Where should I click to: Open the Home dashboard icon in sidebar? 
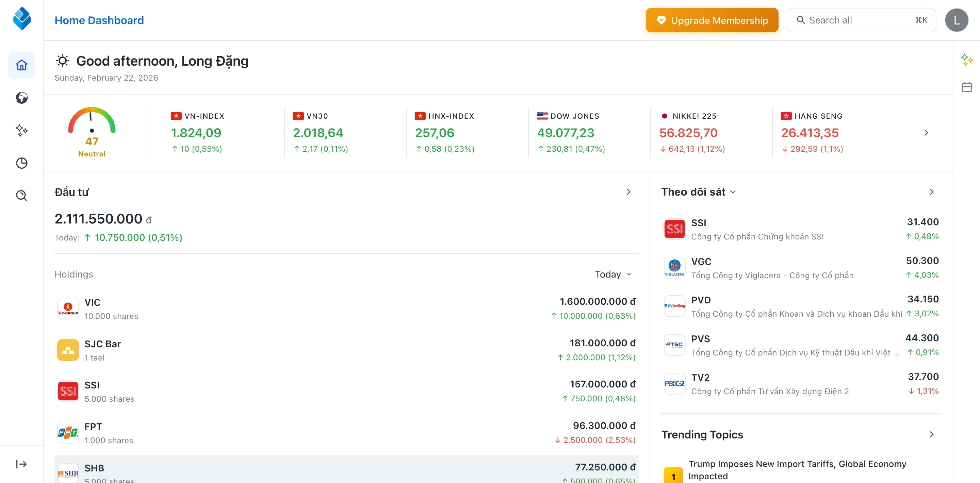[x=22, y=65]
